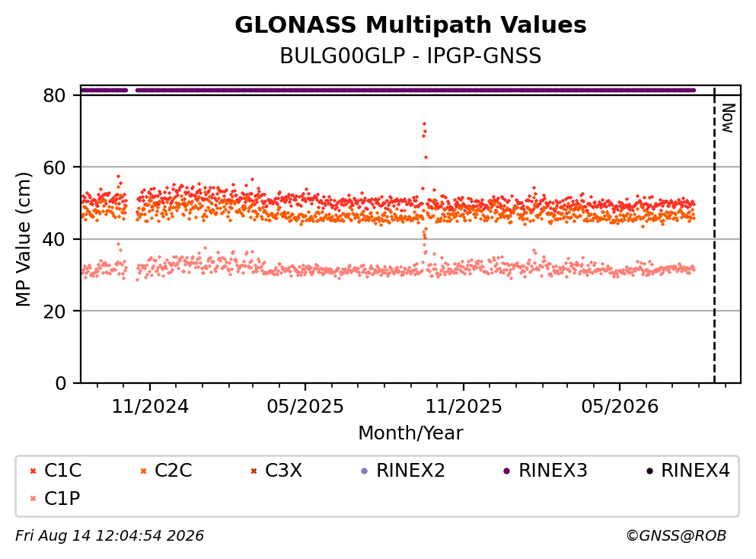The image size is (756, 559).
Task: Click the ©GNSS@ROB copyright text
Action: [x=676, y=536]
